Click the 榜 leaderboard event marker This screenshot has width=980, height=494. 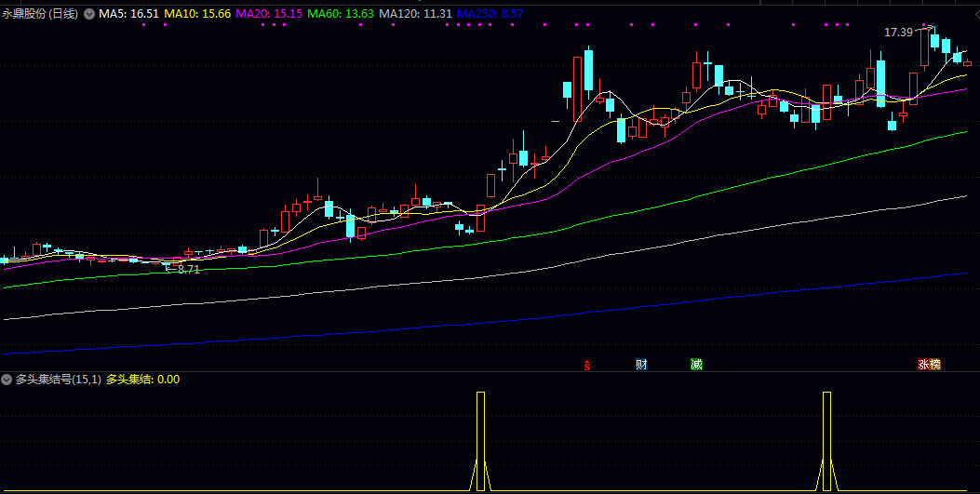pyautogui.click(x=934, y=365)
